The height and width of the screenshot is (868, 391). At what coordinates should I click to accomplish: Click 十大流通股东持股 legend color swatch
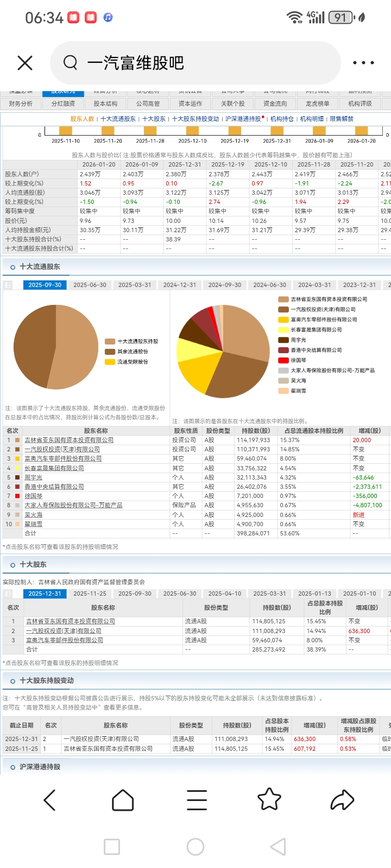(110, 341)
